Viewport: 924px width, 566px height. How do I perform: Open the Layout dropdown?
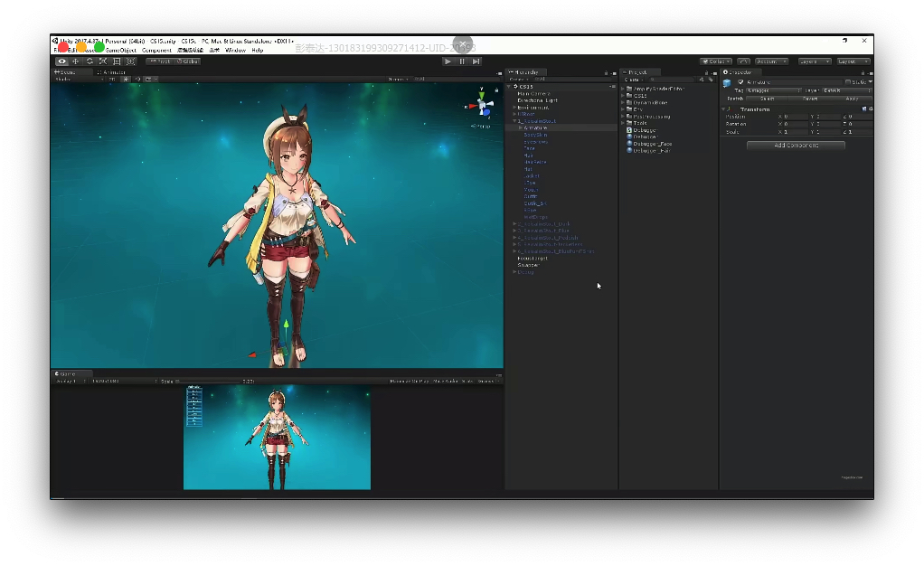point(853,61)
